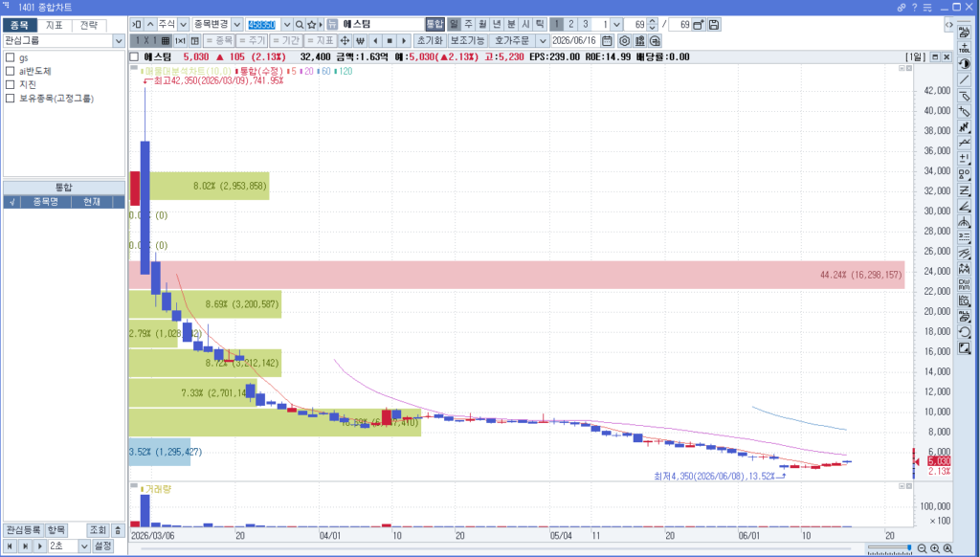Viewport: 980px width, 557px height.
Task: Check the 보유종목(고정그룹) checkbox
Action: (10, 99)
